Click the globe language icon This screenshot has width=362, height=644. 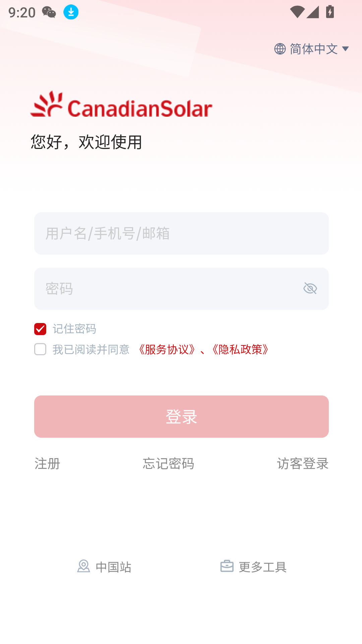tap(280, 49)
